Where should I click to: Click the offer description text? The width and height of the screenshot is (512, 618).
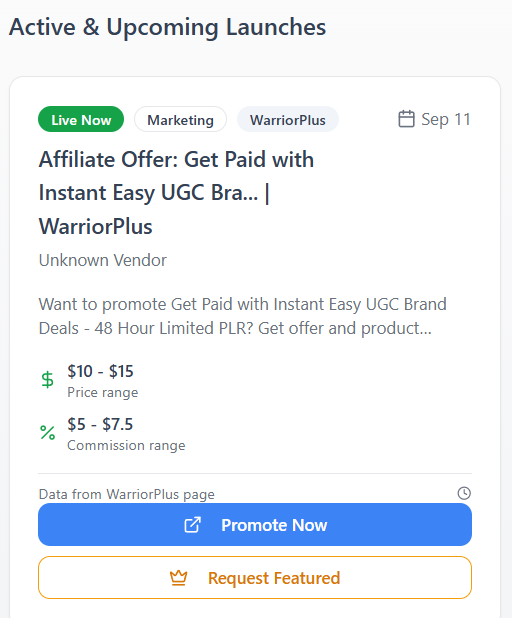click(242, 316)
